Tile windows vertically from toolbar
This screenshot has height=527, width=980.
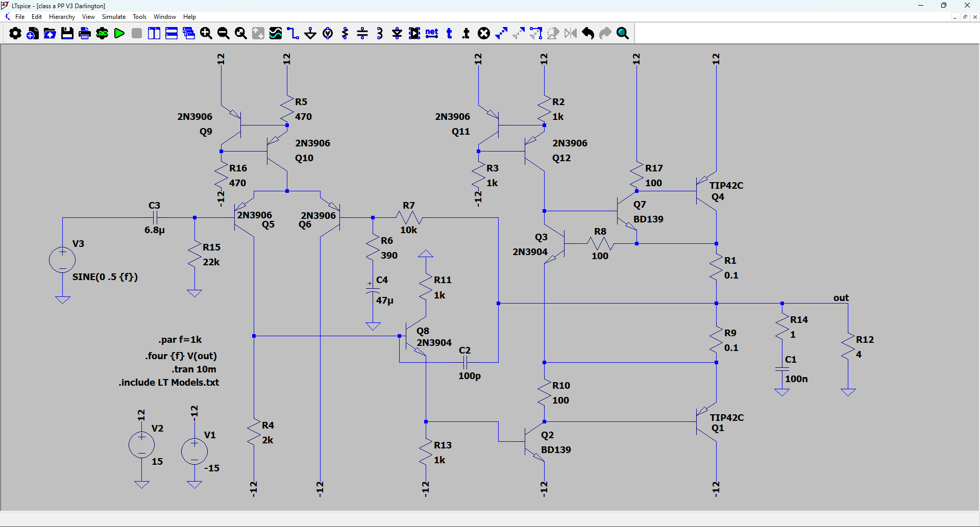[154, 34]
